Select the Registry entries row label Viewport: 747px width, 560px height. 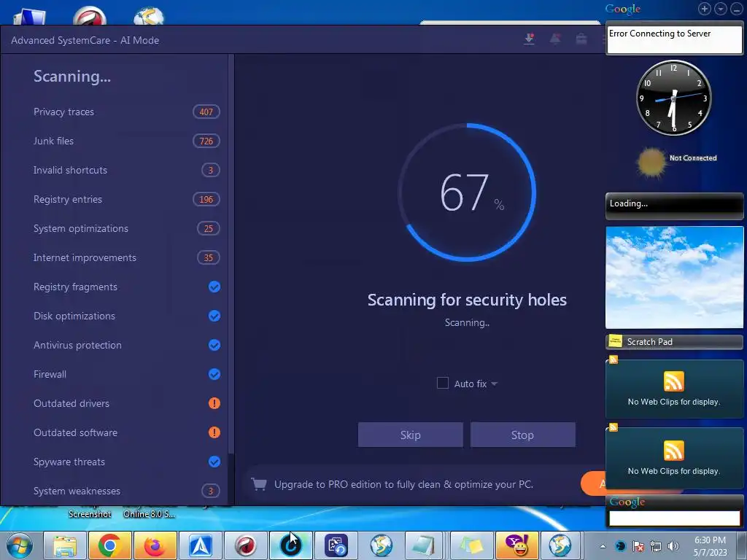(x=68, y=199)
